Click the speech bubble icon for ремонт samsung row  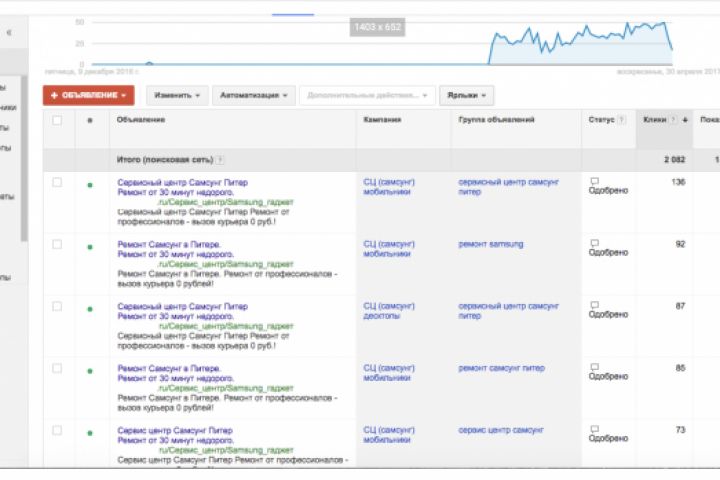(594, 243)
